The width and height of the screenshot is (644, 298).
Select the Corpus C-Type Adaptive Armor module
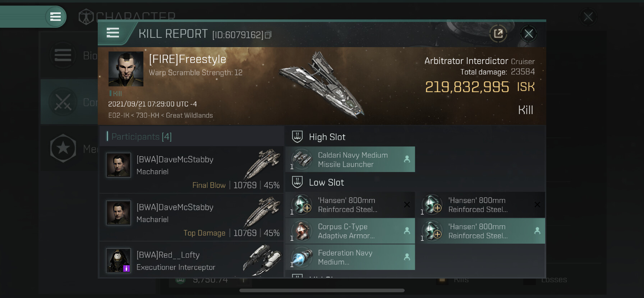point(350,231)
